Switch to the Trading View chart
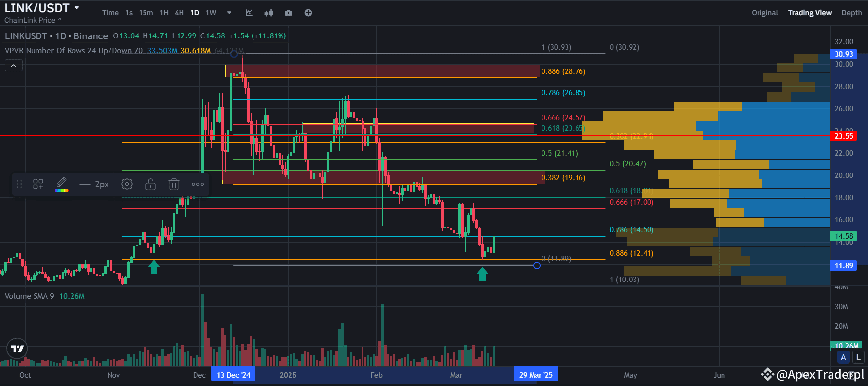 pos(809,13)
